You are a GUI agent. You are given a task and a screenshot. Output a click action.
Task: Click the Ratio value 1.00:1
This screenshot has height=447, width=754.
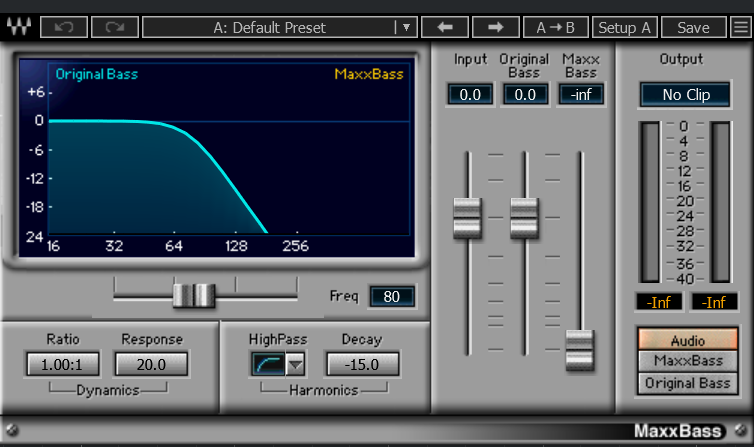click(63, 364)
